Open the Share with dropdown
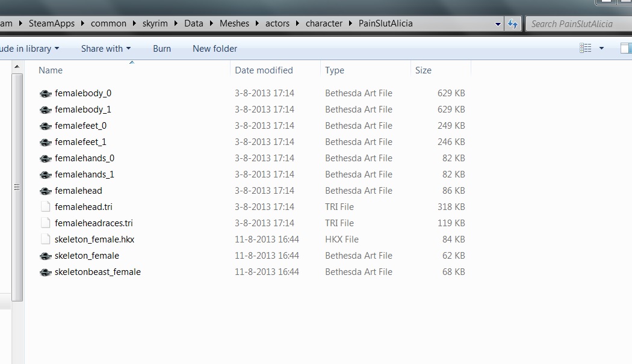The image size is (632, 364). (x=106, y=48)
